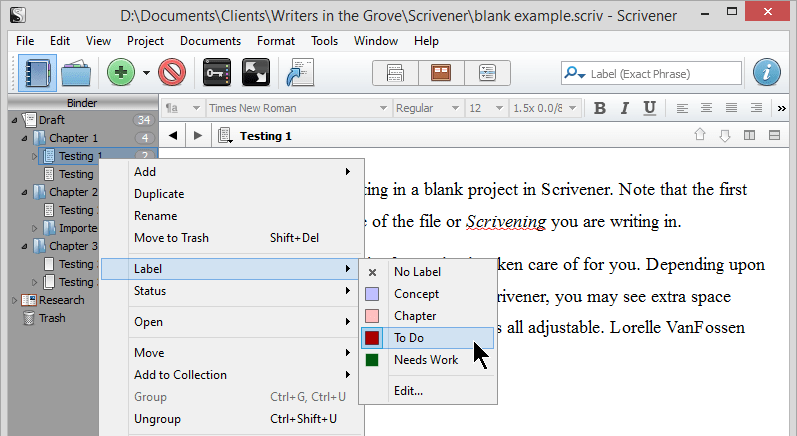The image size is (797, 436).
Task: Collapse Chapter 3 in the Binder
Action: tap(24, 246)
